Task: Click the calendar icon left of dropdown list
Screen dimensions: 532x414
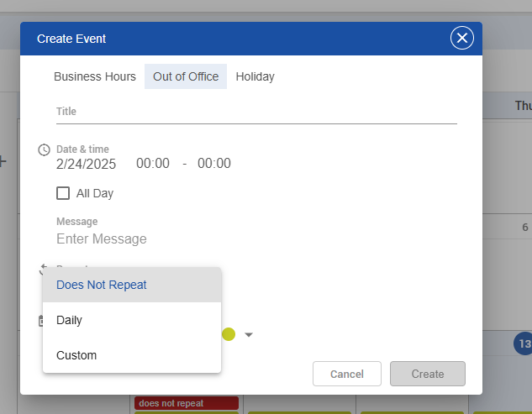Action: tap(40, 321)
